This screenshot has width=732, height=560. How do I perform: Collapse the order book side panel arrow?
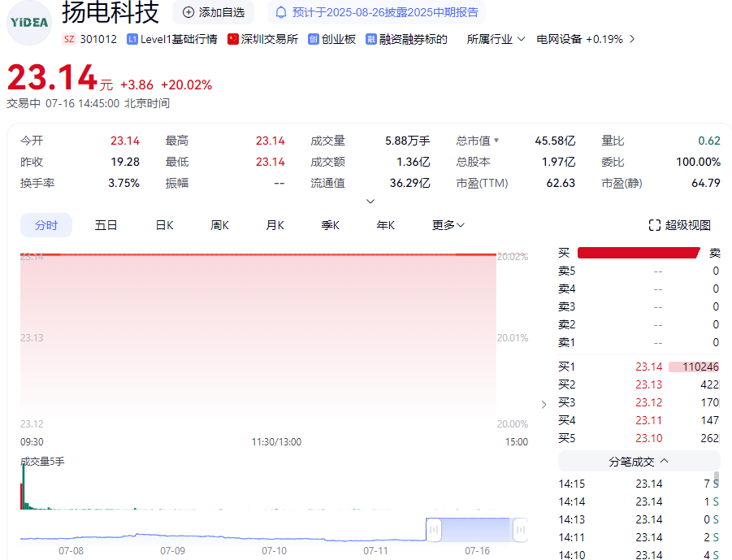coord(544,404)
